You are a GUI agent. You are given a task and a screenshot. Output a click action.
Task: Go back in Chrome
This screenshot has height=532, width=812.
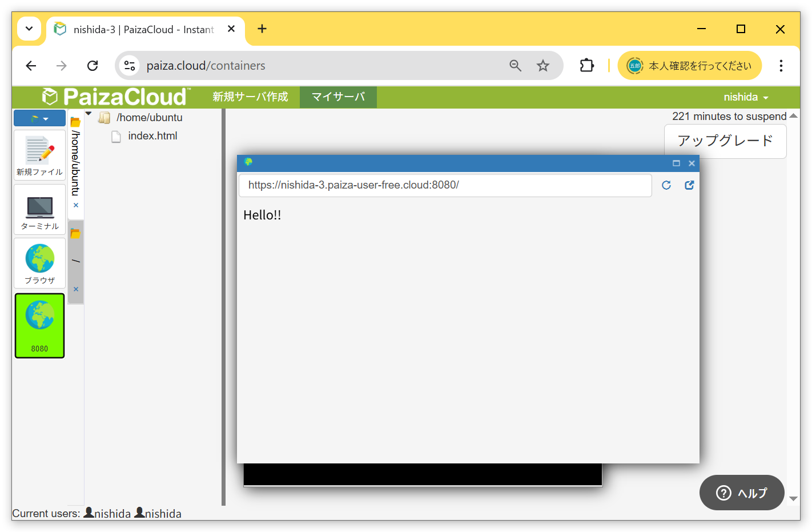tap(31, 66)
